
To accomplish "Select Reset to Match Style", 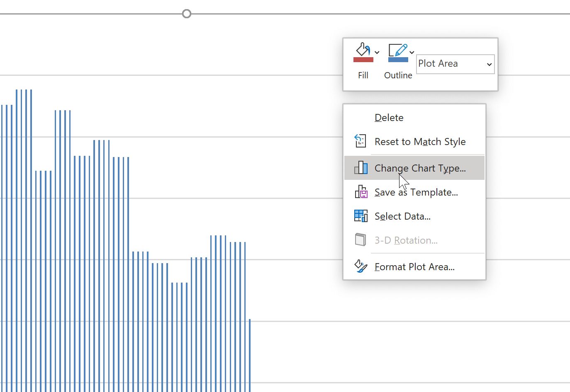I will point(414,142).
